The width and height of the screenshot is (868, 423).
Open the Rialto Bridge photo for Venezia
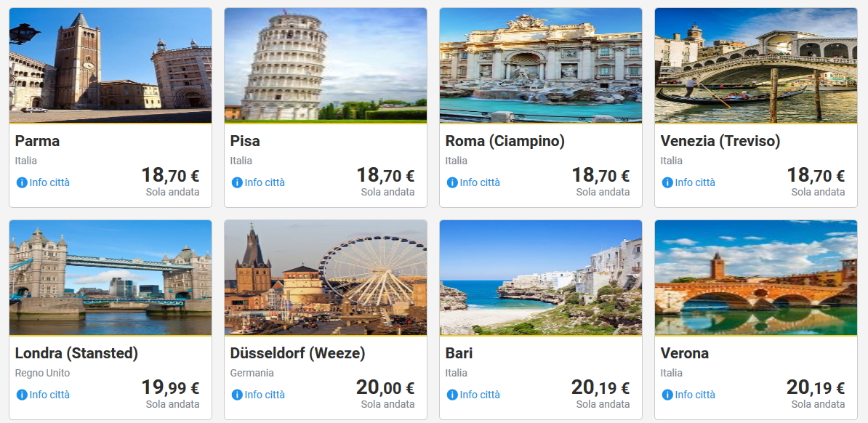pyautogui.click(x=756, y=65)
